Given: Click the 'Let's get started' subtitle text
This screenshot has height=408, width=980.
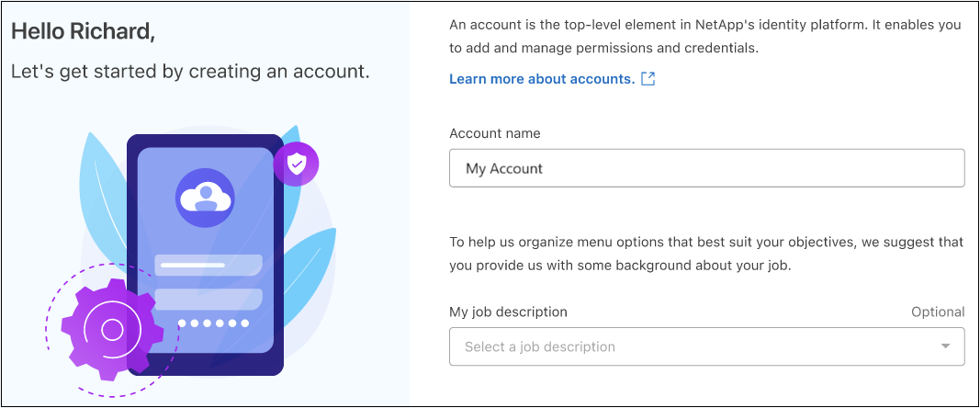Looking at the screenshot, I should click(190, 71).
